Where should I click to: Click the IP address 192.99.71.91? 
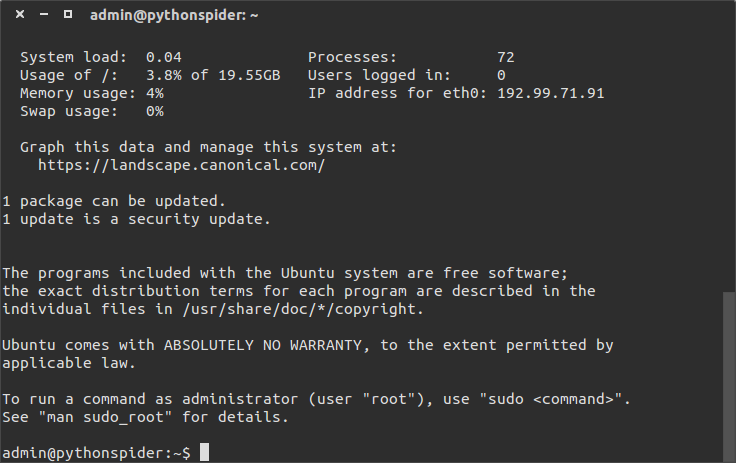coord(551,93)
